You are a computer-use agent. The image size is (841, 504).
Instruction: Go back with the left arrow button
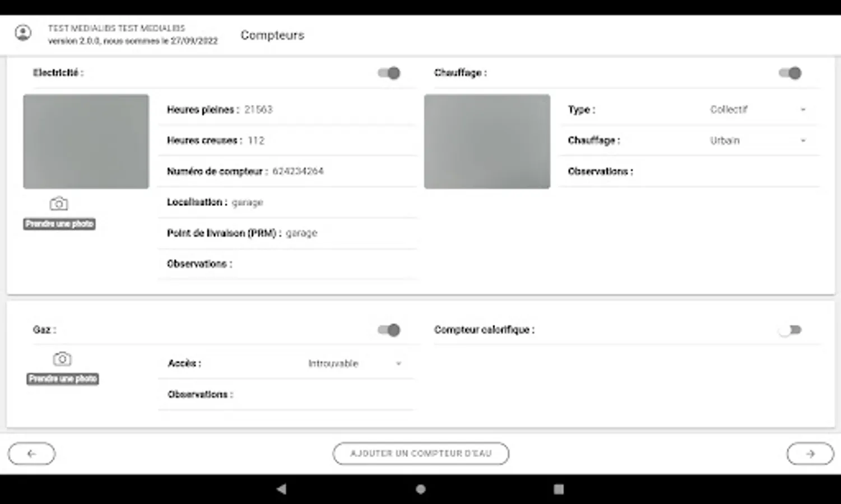(x=32, y=454)
